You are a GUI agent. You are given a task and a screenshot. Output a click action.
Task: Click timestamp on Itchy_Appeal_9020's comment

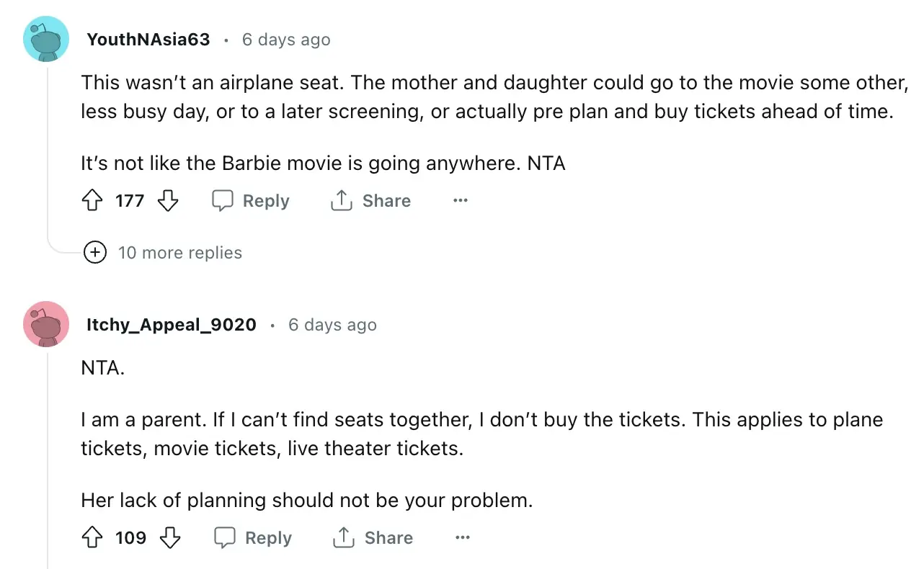[332, 326]
